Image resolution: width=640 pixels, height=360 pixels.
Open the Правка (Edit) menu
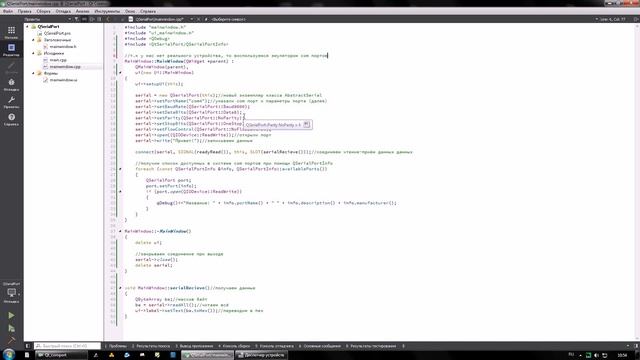pos(24,11)
